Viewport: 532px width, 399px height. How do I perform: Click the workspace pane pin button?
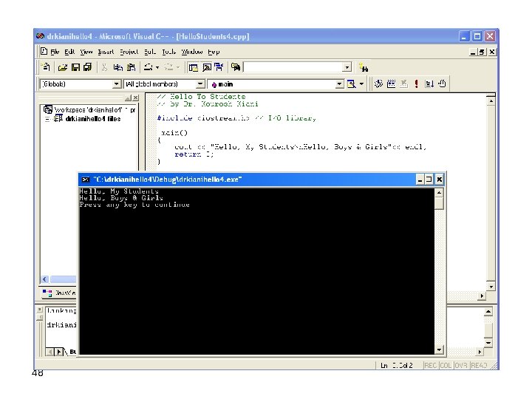coord(128,98)
